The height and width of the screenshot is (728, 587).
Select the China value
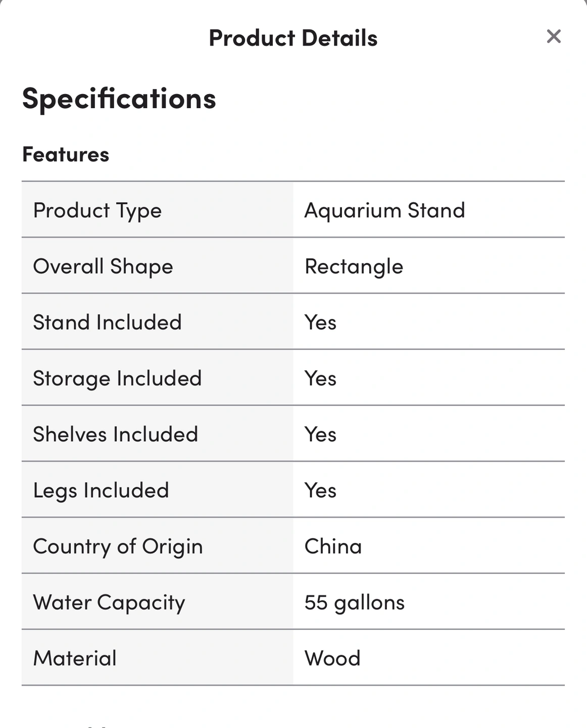333,547
